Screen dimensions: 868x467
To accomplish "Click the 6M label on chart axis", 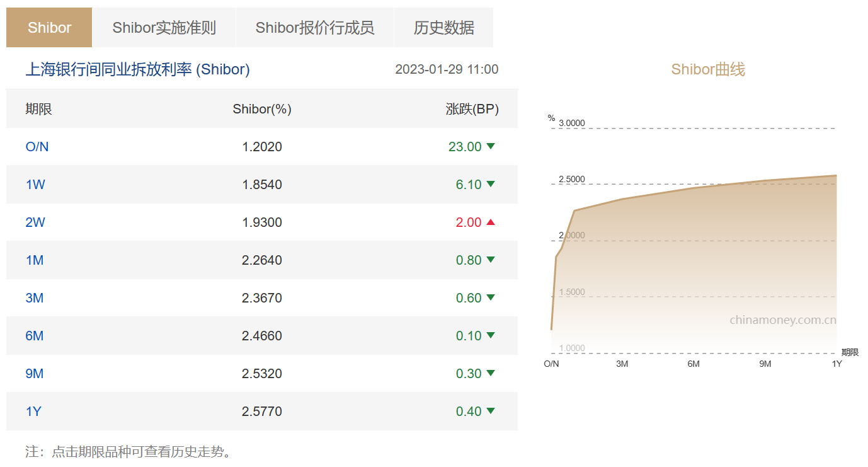I will 694,364.
